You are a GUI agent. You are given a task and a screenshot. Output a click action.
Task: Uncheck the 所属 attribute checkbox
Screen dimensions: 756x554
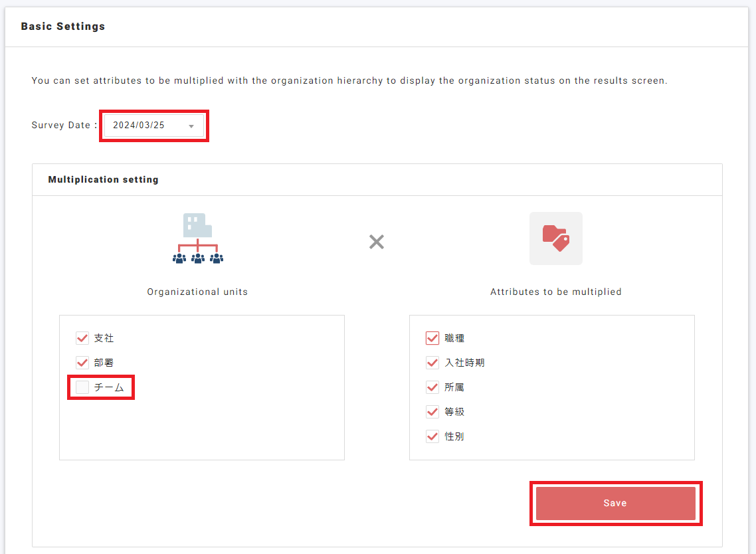point(432,387)
